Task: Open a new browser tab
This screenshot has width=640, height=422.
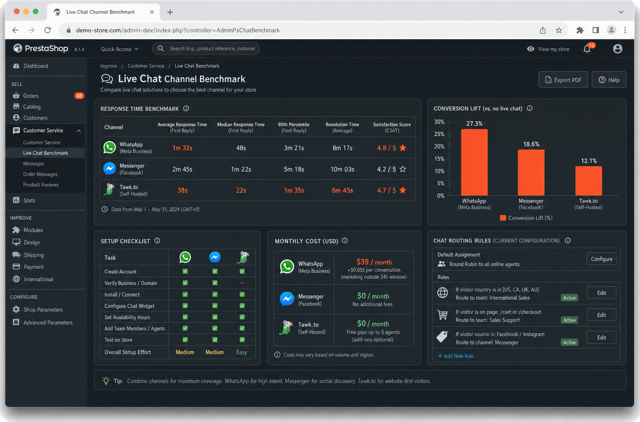Action: coord(170,12)
